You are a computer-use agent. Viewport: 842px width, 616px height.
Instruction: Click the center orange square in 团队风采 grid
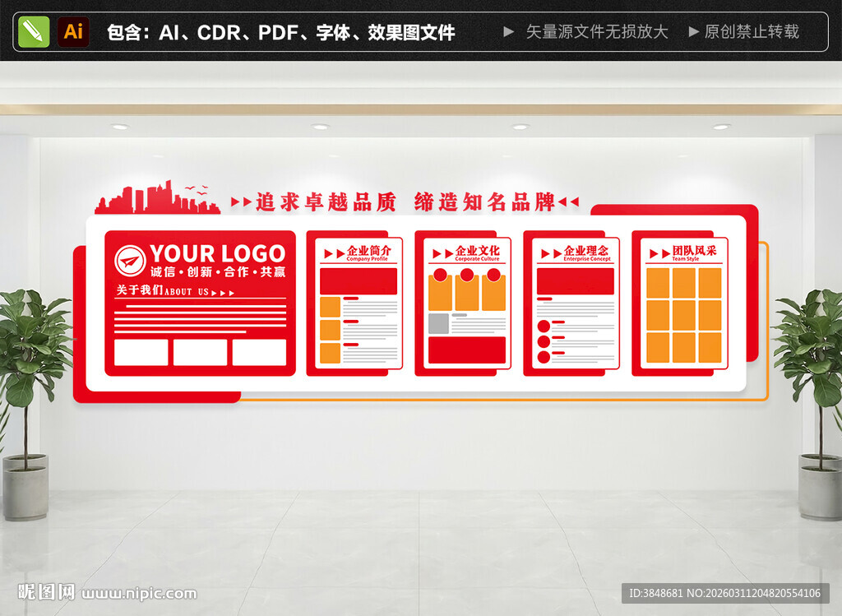point(683,315)
